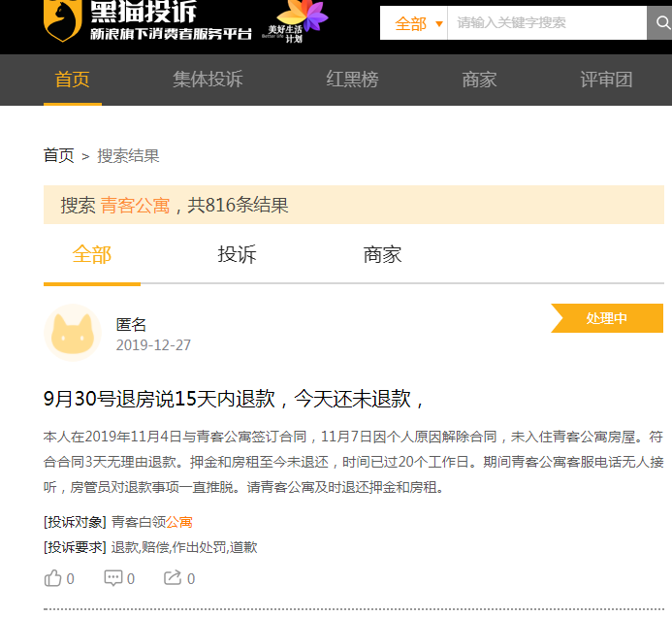Click the colorful flower Better Life plan logo
This screenshot has width=672, height=617.
(295, 21)
